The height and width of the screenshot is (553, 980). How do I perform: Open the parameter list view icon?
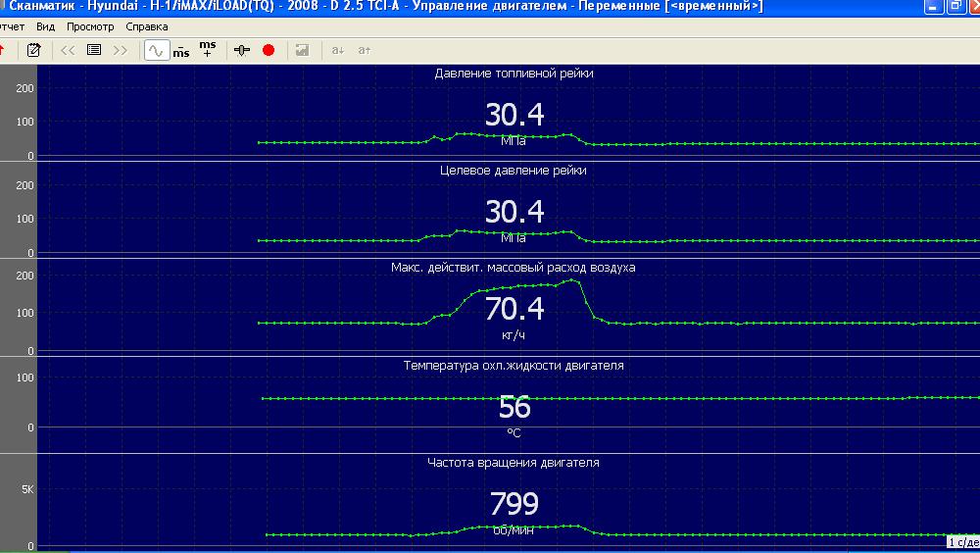(94, 50)
